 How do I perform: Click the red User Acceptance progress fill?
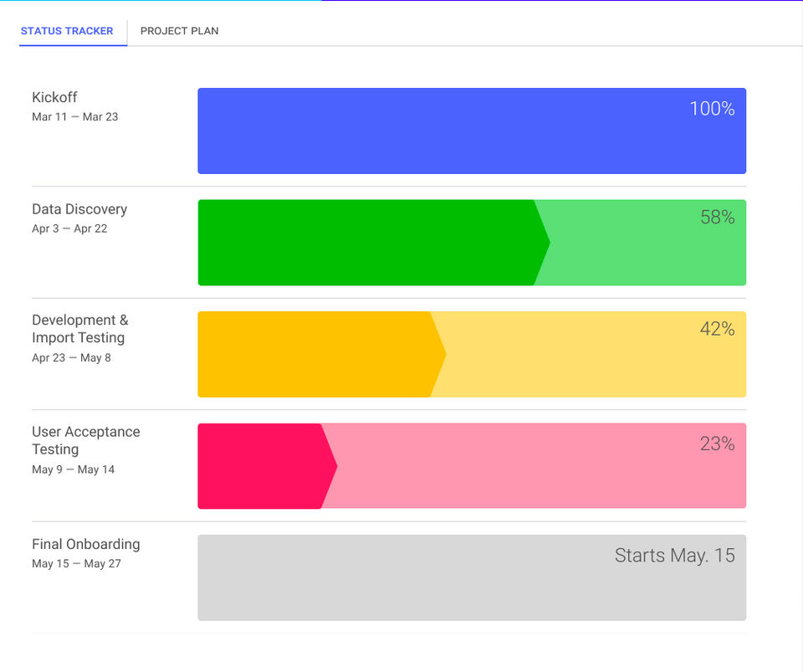[259, 466]
